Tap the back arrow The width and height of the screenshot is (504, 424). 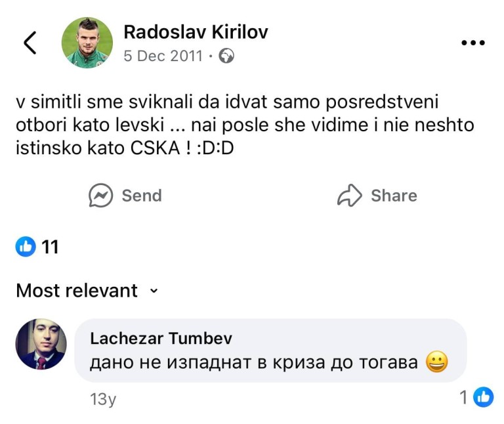click(x=30, y=42)
